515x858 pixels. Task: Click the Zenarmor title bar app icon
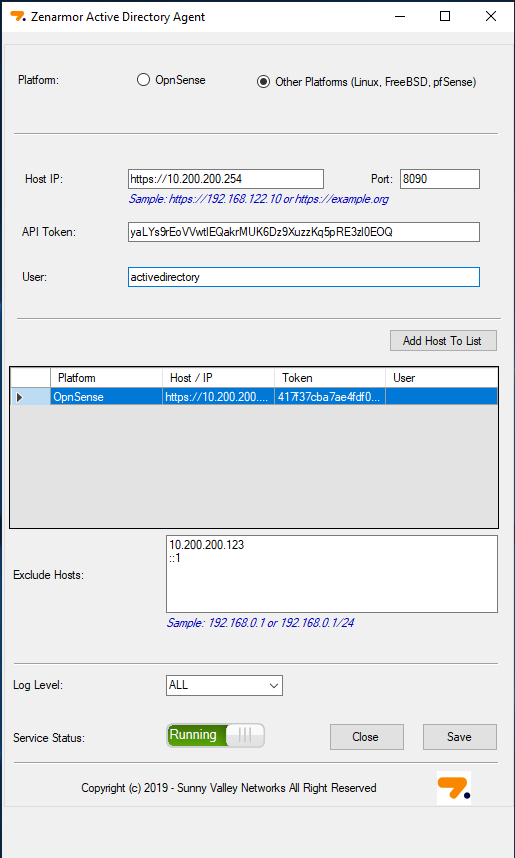[18, 16]
